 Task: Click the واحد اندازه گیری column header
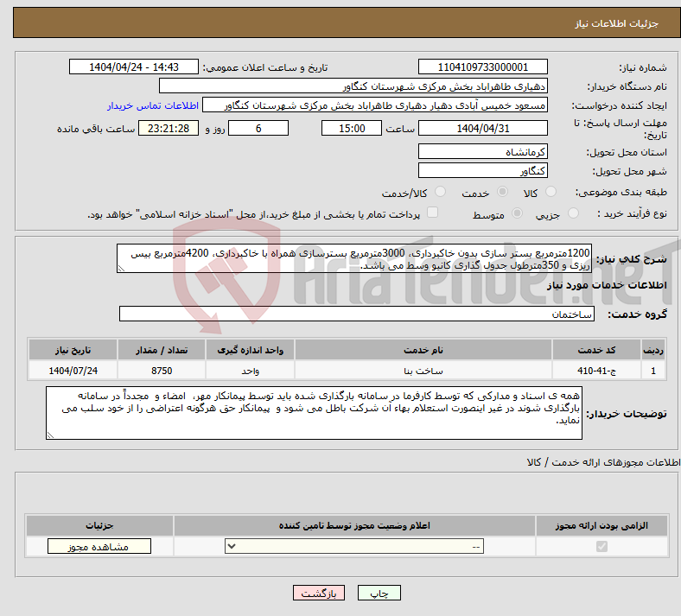[250, 350]
